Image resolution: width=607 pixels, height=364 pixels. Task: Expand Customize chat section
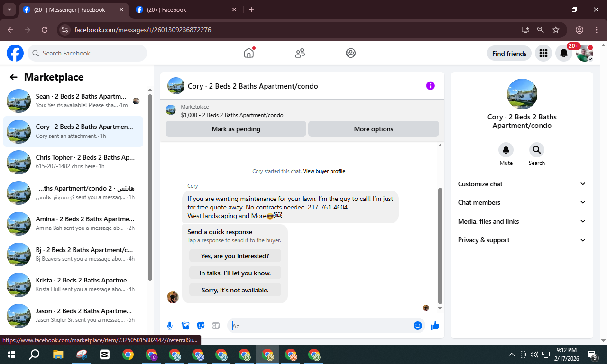pos(522,184)
